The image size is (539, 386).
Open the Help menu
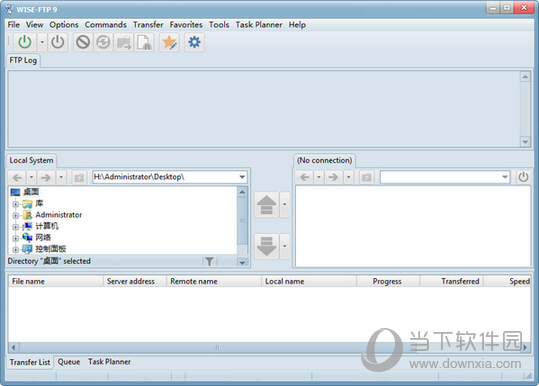pos(297,25)
